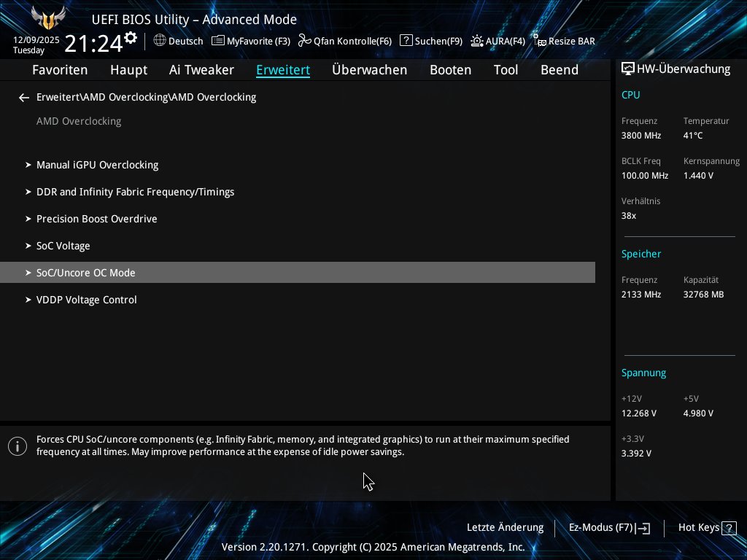Open SoC/Uncore OC Mode submenu
This screenshot has height=560, width=747.
click(298, 273)
